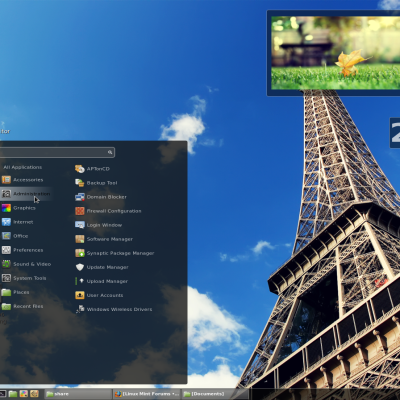This screenshot has height=400, width=400.
Task: Open the terminal launcher in the panel
Action: point(2,394)
